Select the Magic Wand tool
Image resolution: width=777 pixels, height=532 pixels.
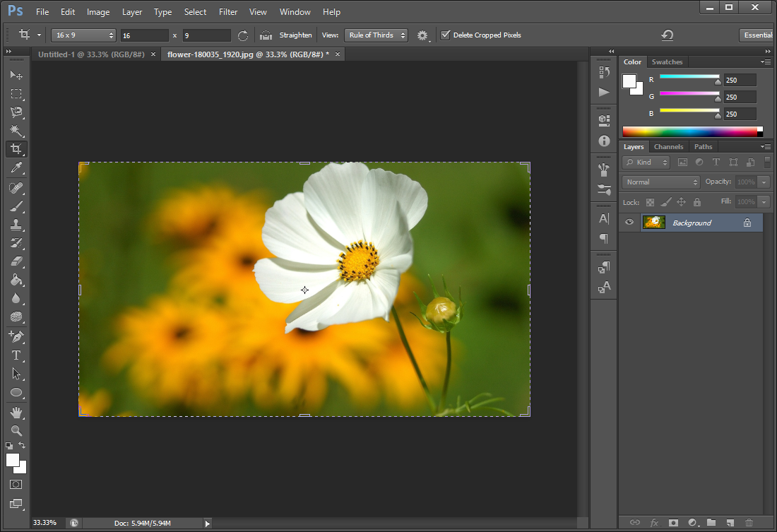coord(16,131)
